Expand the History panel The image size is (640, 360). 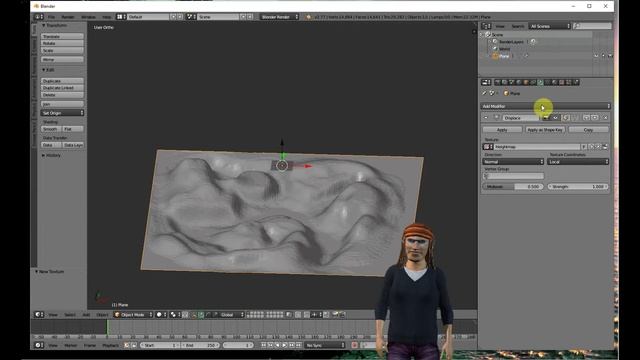(44, 156)
